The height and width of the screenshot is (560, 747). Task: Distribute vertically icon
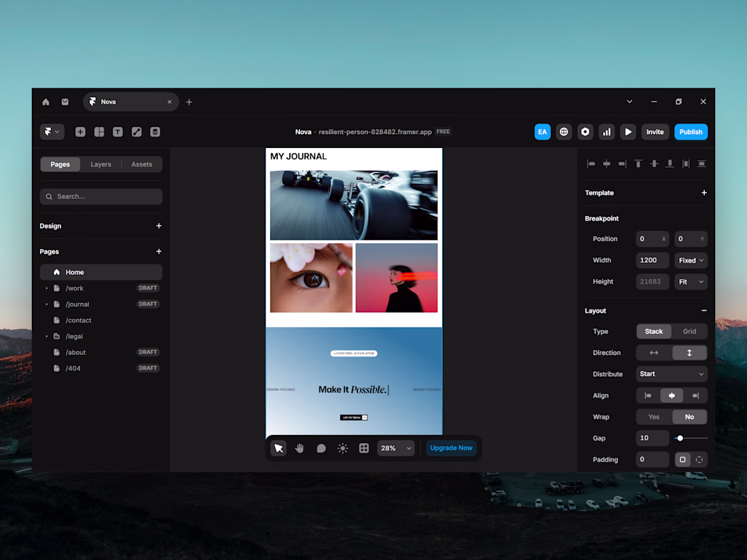click(x=702, y=164)
